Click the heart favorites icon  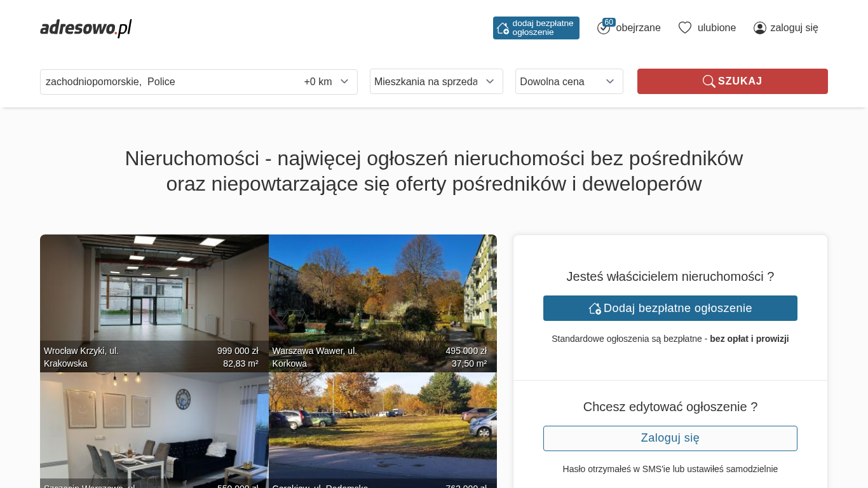684,28
